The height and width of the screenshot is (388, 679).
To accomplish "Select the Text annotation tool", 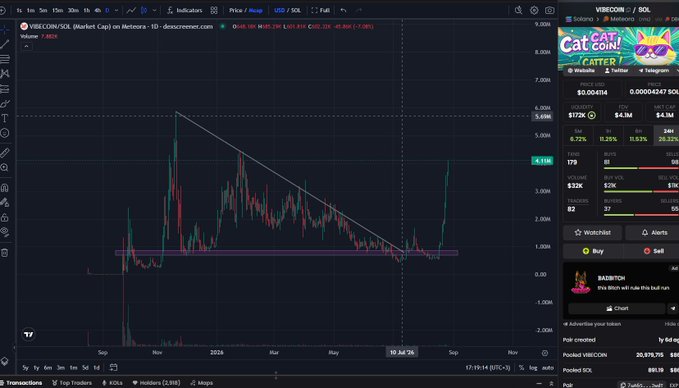I will 5,118.
